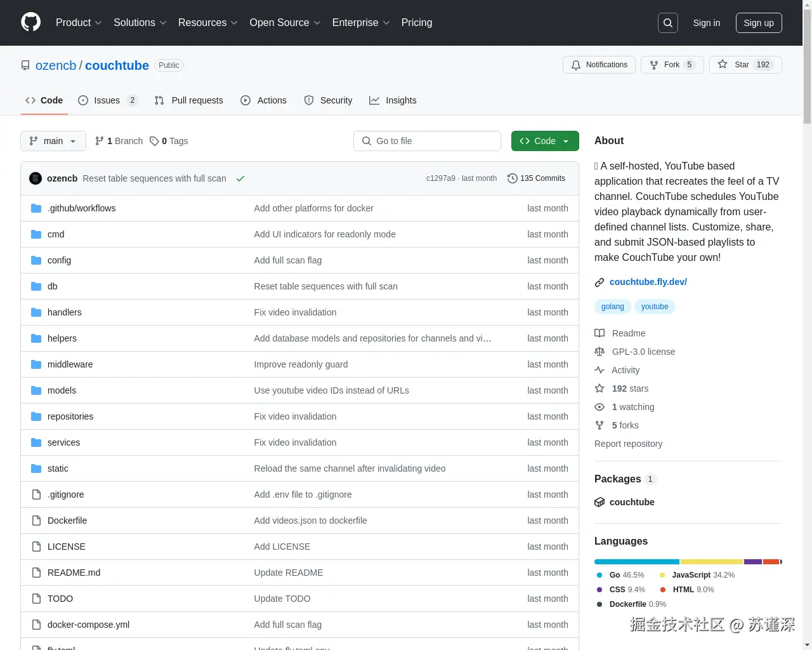Open commit 'Use youtube video IDs instead of URLs'

[332, 390]
